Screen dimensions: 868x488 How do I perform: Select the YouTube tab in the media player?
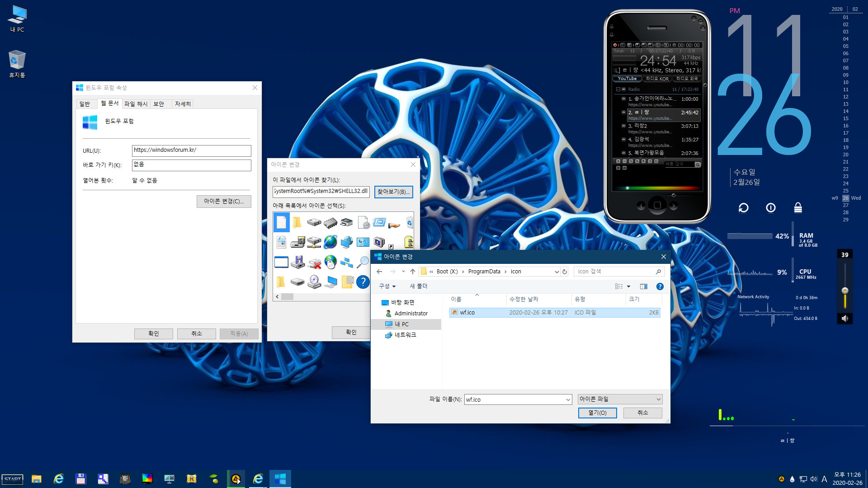tap(627, 79)
